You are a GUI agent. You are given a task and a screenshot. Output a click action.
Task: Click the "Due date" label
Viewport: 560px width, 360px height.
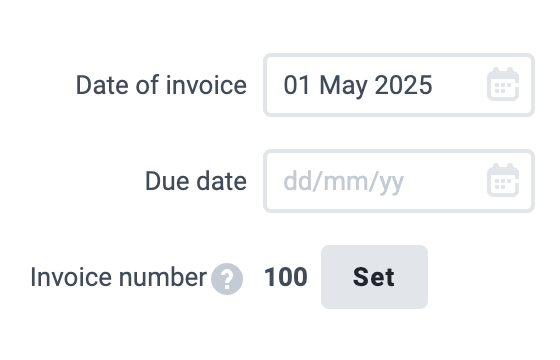tap(196, 181)
